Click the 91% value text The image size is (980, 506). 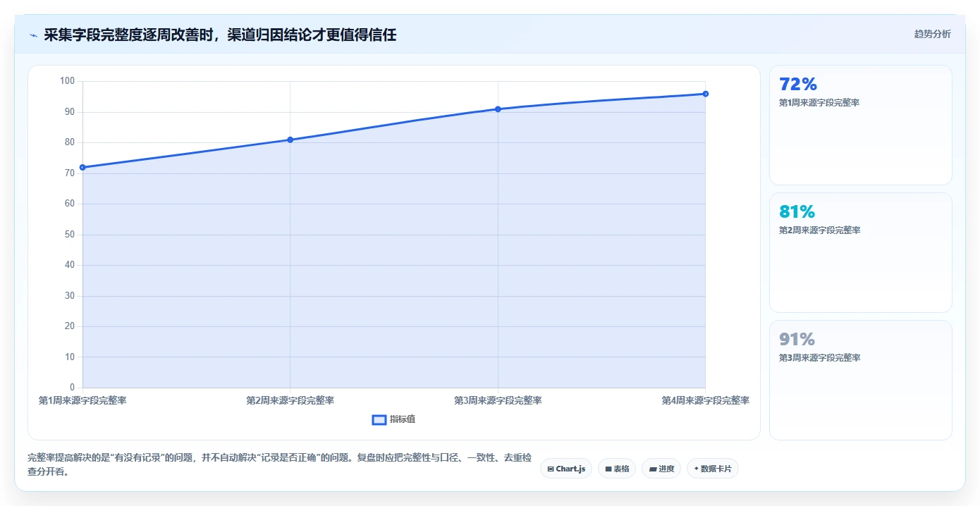click(797, 339)
